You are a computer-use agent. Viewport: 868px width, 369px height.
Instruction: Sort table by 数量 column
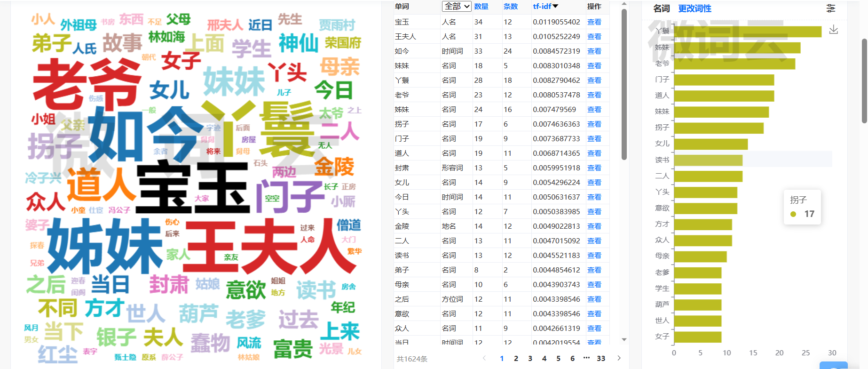tap(481, 6)
